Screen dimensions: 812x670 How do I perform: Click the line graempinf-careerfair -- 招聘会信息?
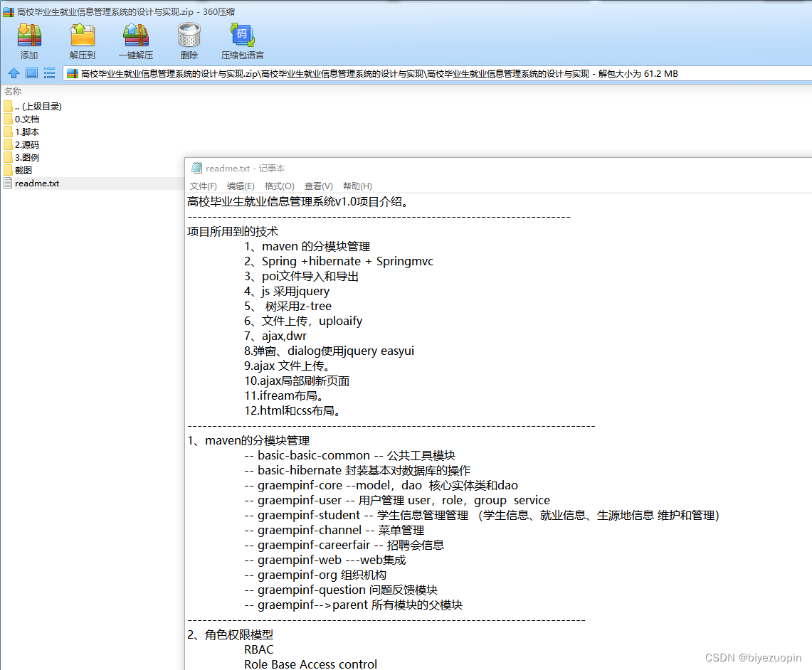click(344, 545)
